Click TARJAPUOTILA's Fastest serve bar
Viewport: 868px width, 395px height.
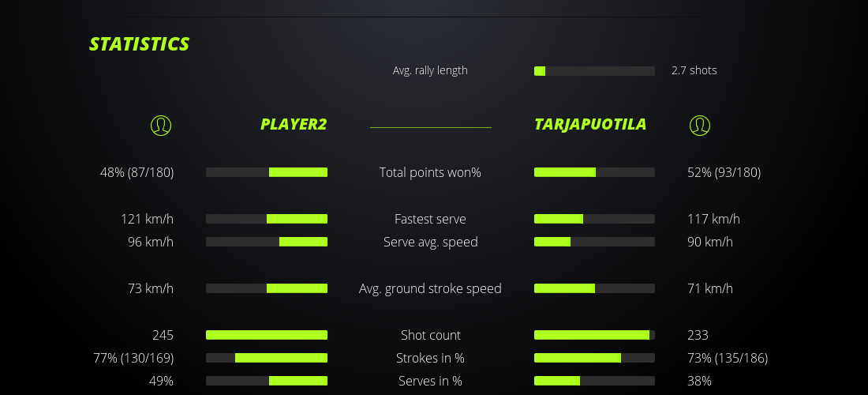point(594,219)
